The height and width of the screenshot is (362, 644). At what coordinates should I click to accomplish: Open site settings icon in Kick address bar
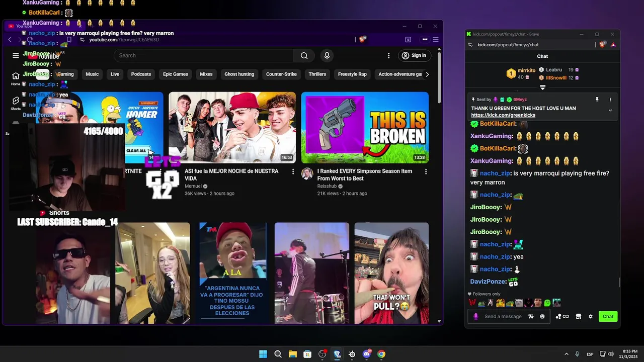click(x=470, y=45)
